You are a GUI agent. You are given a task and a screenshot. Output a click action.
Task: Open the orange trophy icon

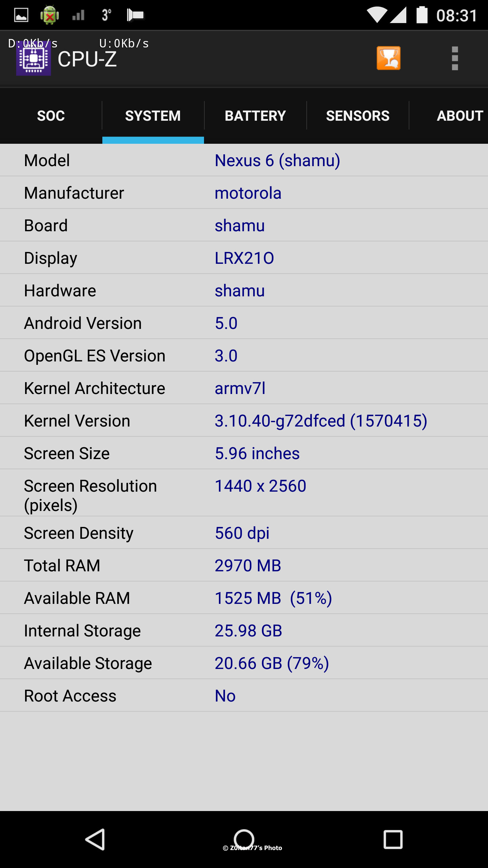tap(388, 58)
